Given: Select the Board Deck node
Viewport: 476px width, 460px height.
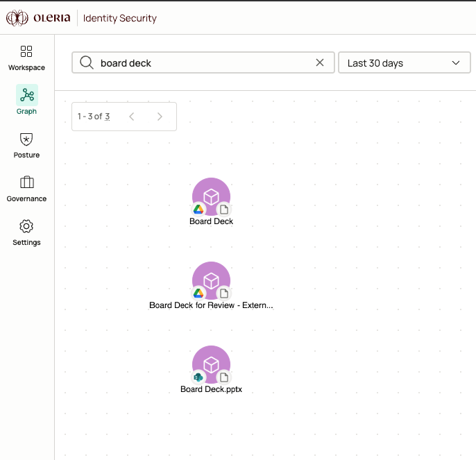Looking at the screenshot, I should 211,197.
